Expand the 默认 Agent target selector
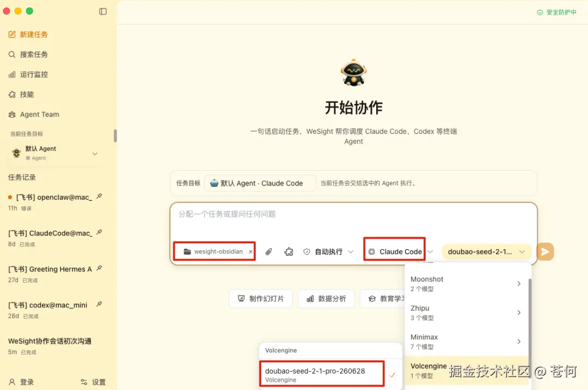Screen dimensions: 588x390 pyautogui.click(x=54, y=153)
